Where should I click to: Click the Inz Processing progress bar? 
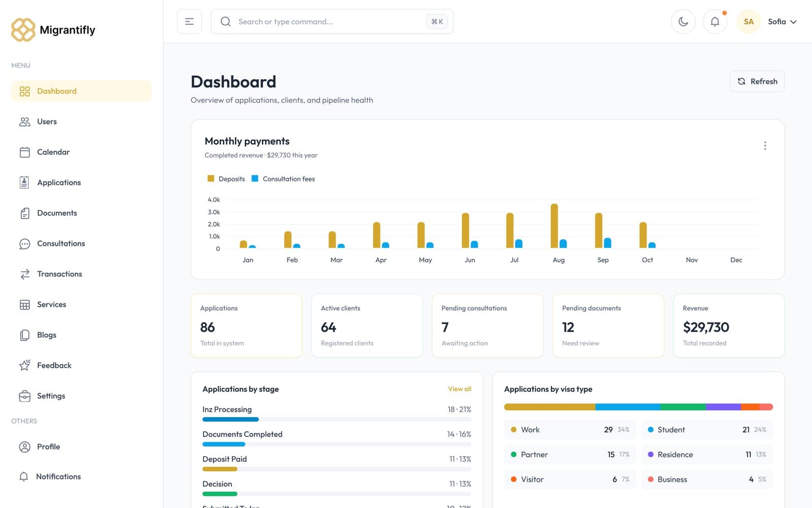tap(336, 420)
